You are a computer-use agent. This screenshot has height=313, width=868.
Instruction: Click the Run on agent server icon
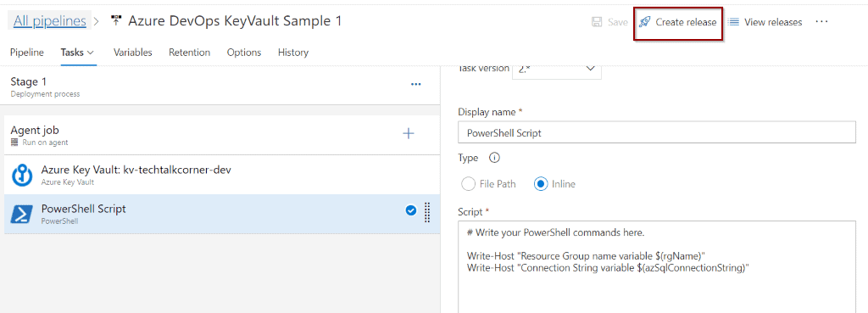(14, 143)
